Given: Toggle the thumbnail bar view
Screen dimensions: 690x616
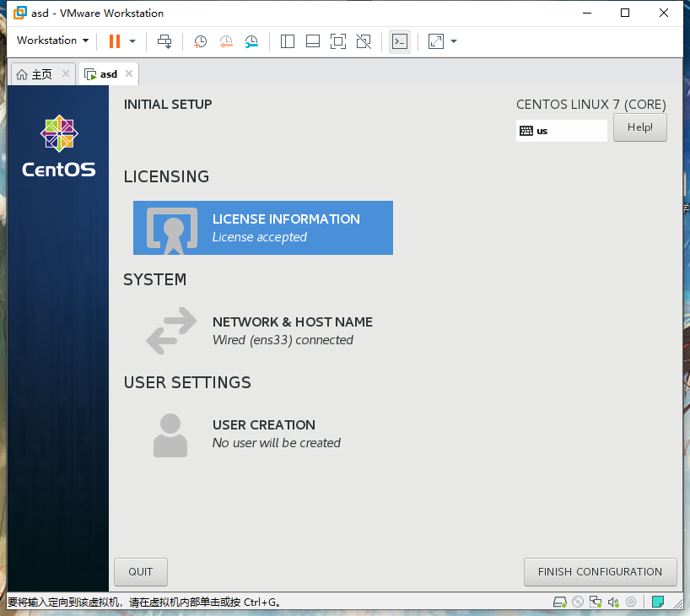Looking at the screenshot, I should tap(313, 41).
